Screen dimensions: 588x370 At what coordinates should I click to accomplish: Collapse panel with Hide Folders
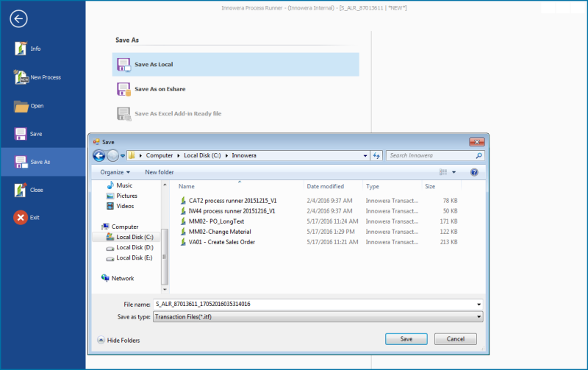tap(118, 340)
